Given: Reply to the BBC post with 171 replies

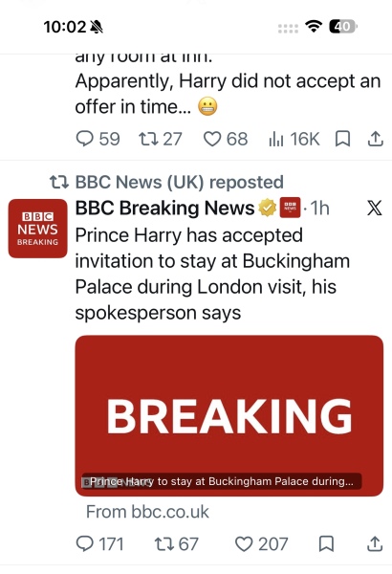Looking at the screenshot, I should point(99,544).
